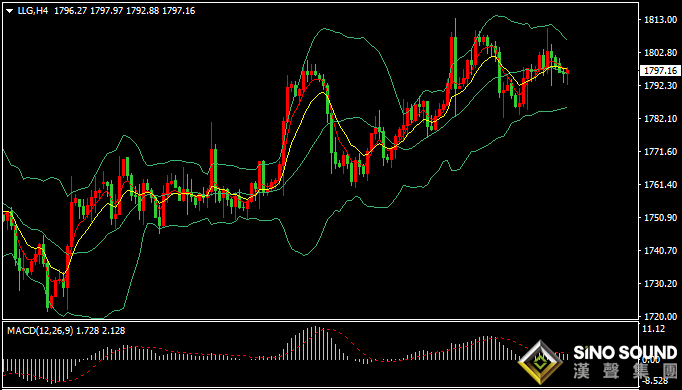Click the 1761.40 price axis label

[660, 185]
